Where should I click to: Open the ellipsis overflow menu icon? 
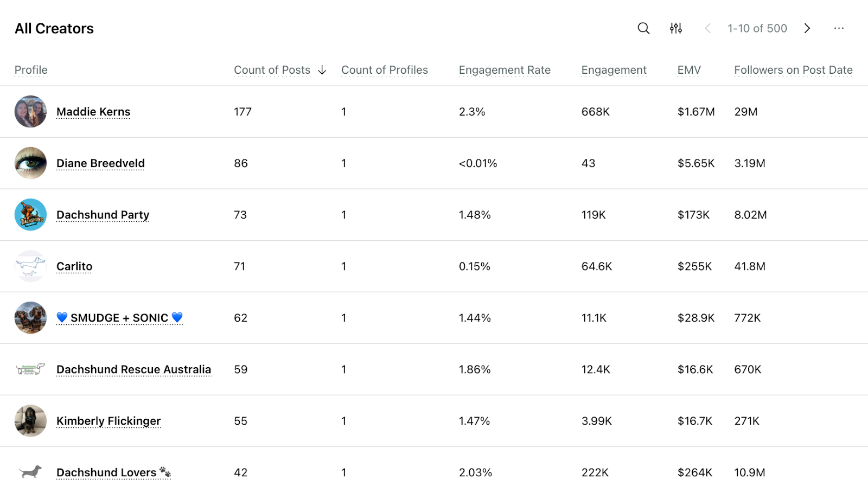(x=839, y=28)
